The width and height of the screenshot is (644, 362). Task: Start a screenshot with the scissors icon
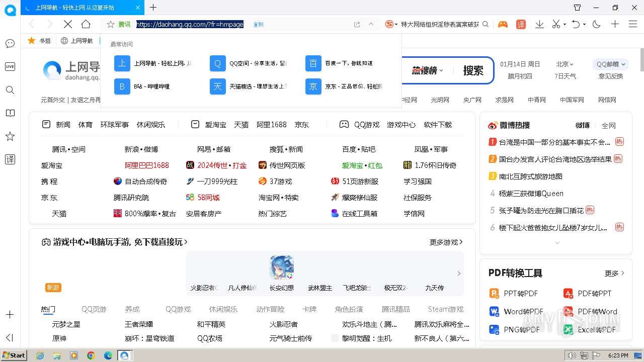(x=556, y=24)
